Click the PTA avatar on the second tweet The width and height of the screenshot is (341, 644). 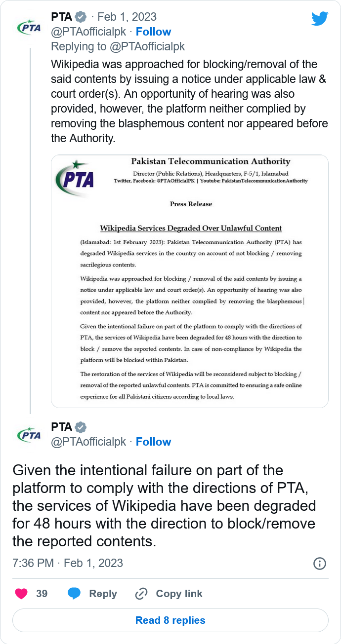(x=29, y=434)
